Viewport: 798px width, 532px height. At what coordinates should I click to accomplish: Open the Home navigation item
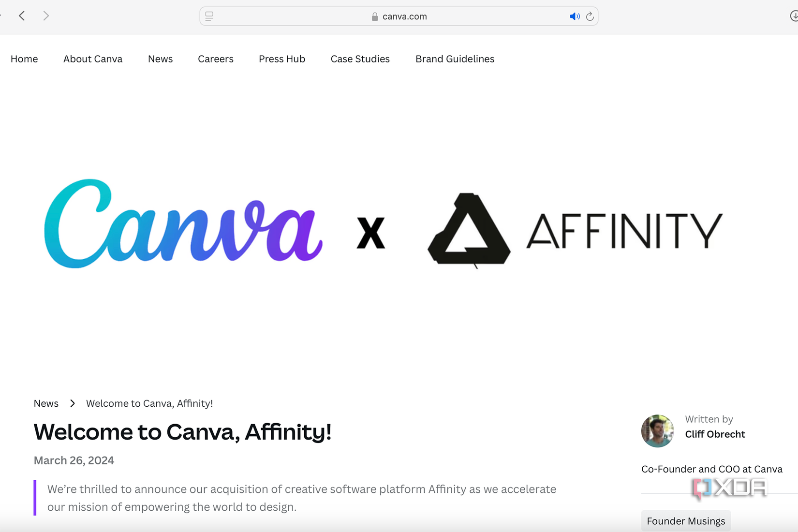click(24, 59)
